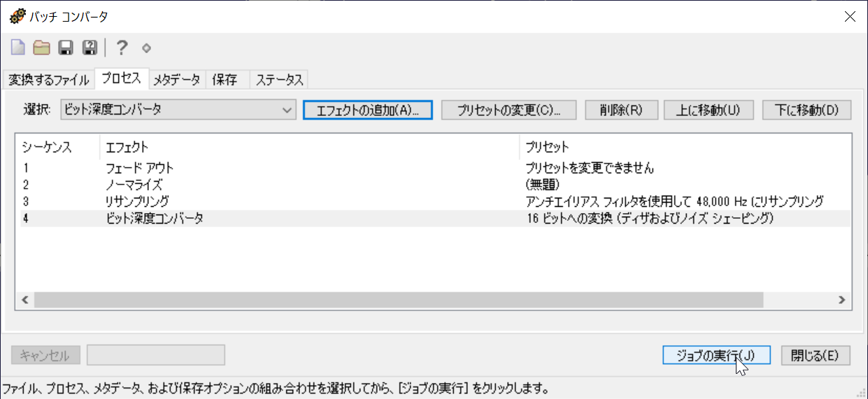
Task: Save the batch job with floppy icon
Action: coord(66,48)
